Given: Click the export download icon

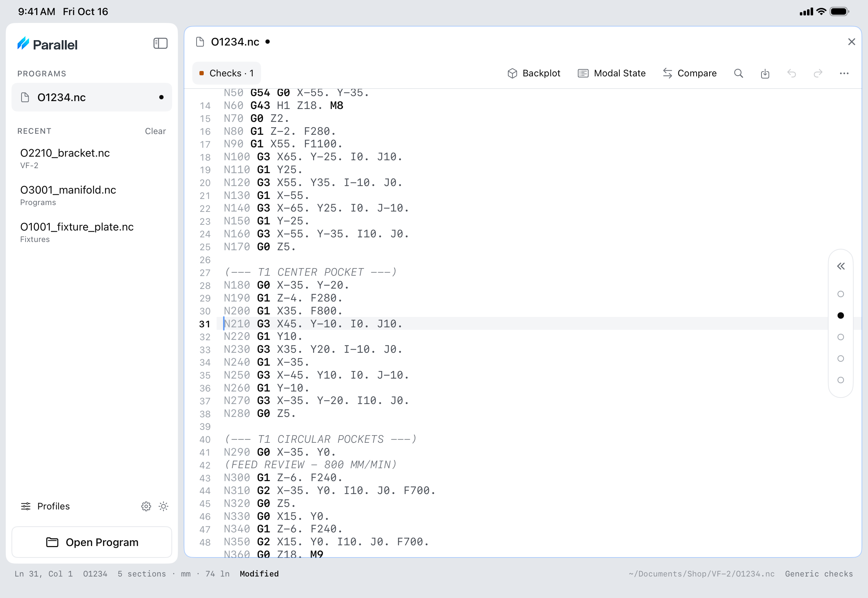Looking at the screenshot, I should coord(765,73).
